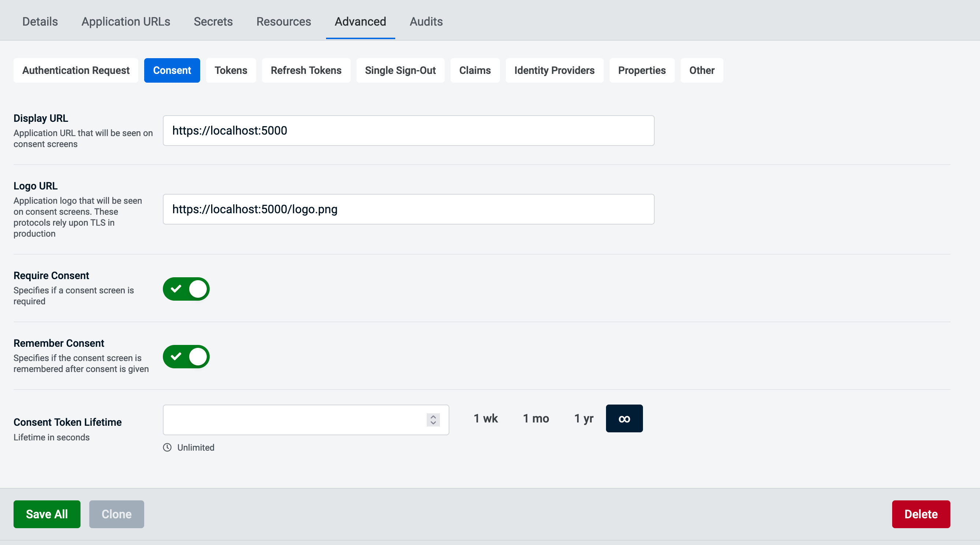Image resolution: width=980 pixels, height=545 pixels.
Task: Disable the Require Consent toggle
Action: [x=186, y=289]
